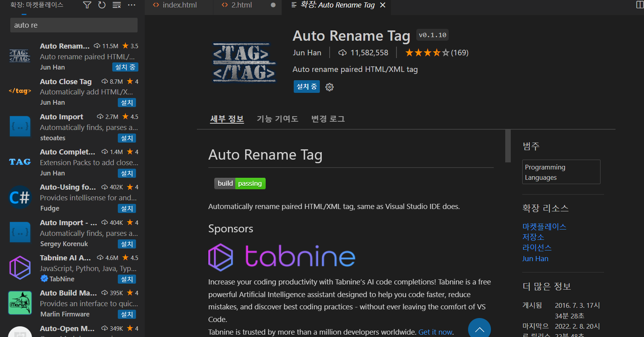
Task: Install the Auto Build Marlin extension
Action: click(127, 314)
